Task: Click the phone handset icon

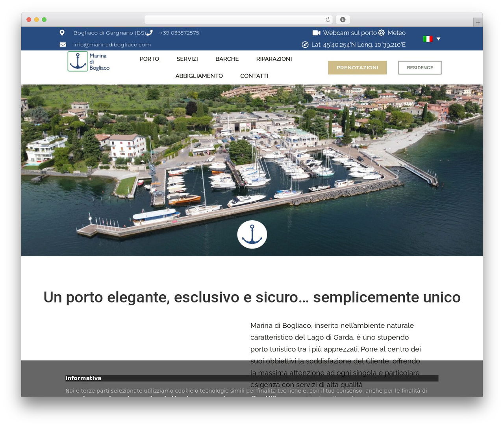Action: (149, 33)
